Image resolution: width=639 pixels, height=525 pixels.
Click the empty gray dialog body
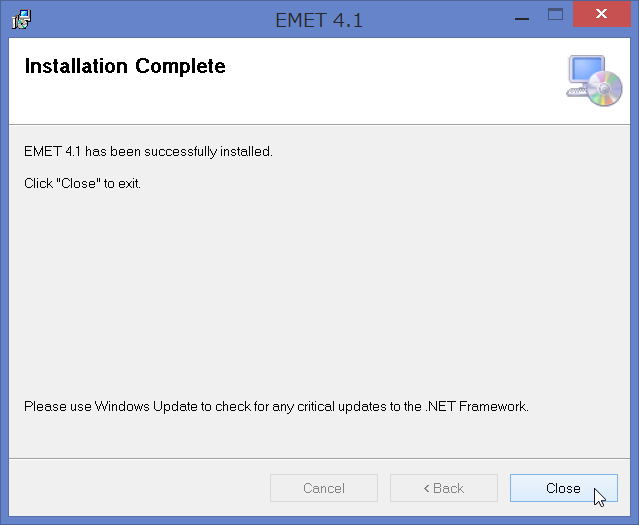(319, 293)
